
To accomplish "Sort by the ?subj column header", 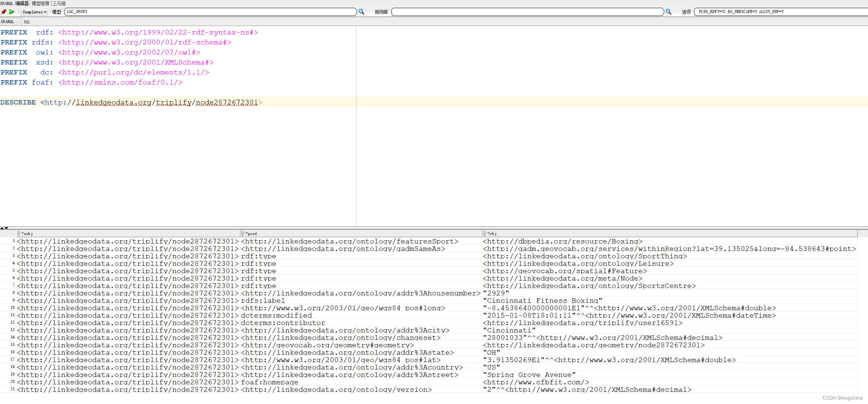I will point(128,234).
